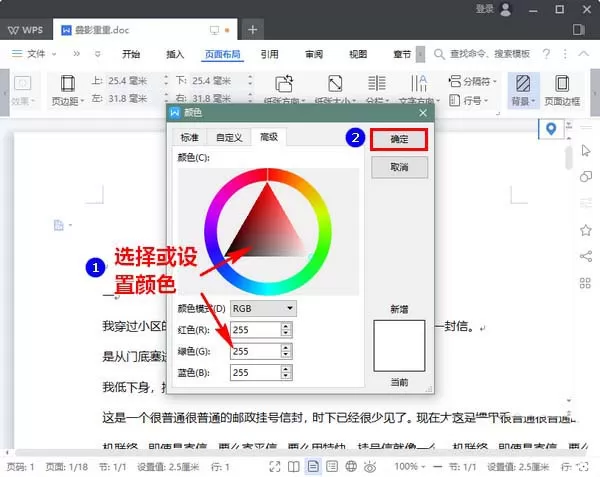Switch to the 开始 ribbon tab

click(x=131, y=54)
